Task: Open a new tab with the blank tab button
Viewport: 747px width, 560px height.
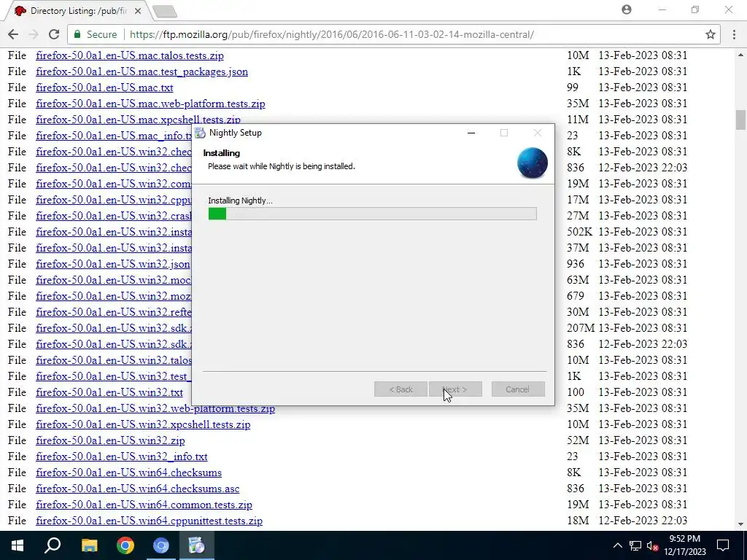Action: [x=166, y=11]
